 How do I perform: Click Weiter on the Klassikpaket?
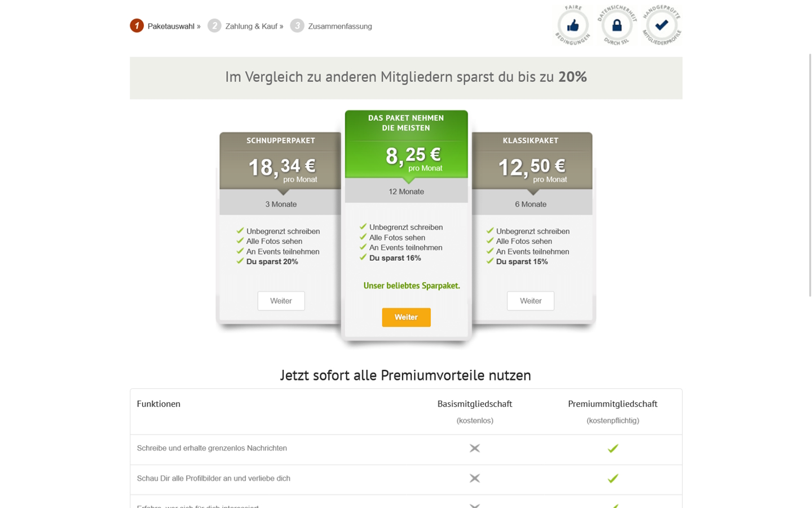click(530, 300)
